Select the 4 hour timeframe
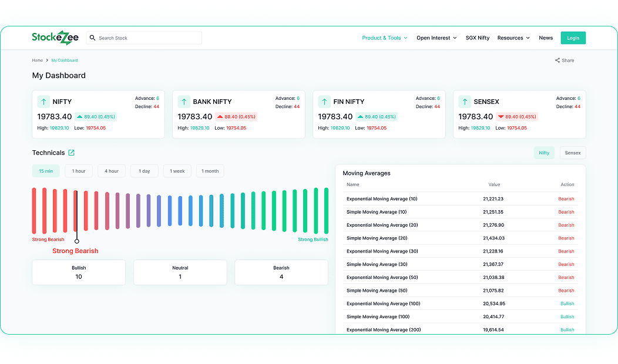Image resolution: width=618 pixels, height=364 pixels. tap(112, 171)
